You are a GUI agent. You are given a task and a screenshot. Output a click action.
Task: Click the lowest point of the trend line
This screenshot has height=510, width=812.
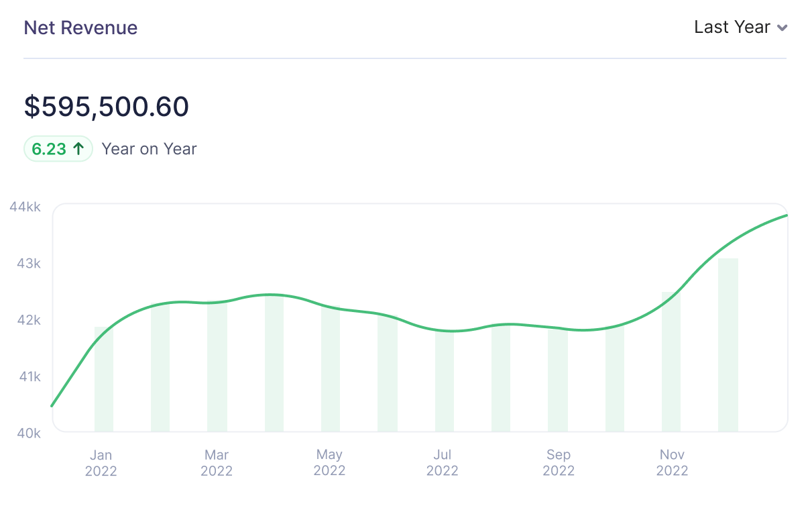(x=52, y=405)
